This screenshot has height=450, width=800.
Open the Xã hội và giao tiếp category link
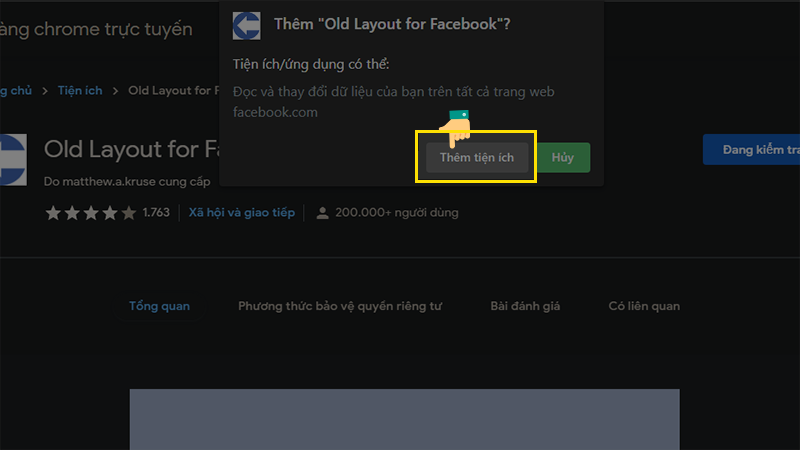tap(242, 213)
